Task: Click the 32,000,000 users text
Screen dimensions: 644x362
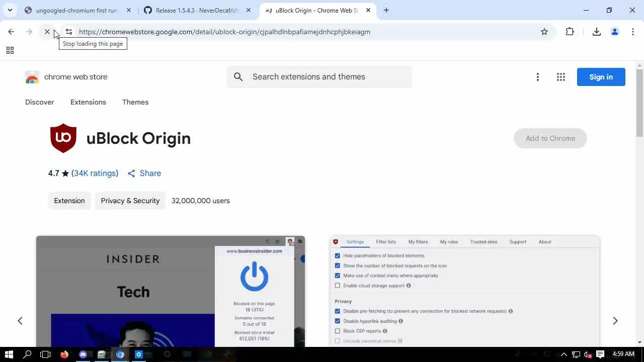Action: coord(201,201)
